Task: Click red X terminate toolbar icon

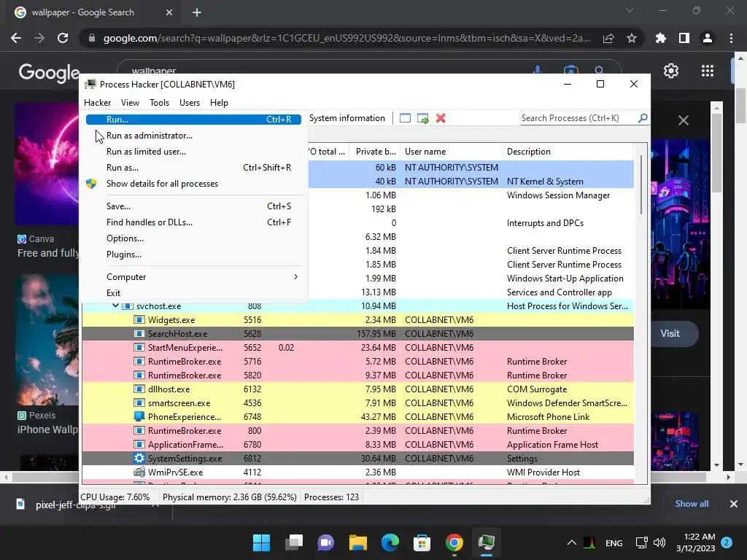Action: click(x=441, y=118)
